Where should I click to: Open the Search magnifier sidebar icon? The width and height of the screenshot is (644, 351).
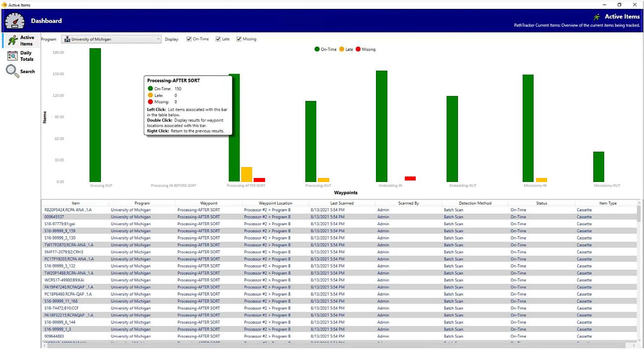coord(12,71)
